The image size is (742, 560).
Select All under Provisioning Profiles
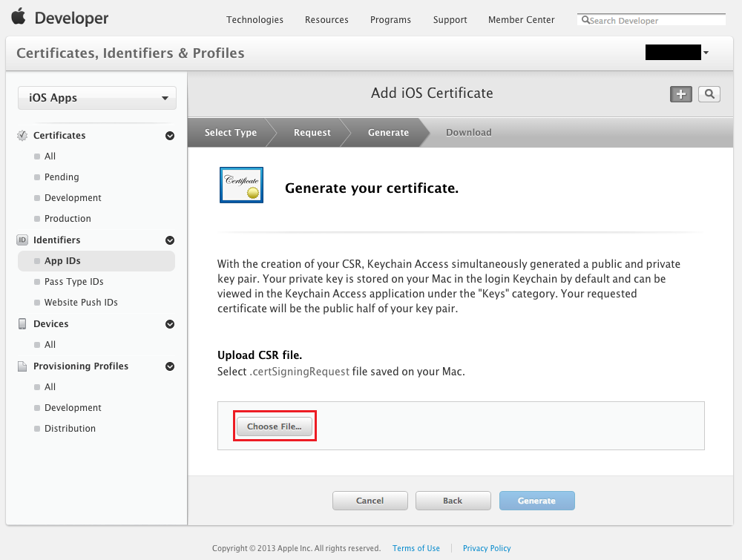[50, 387]
